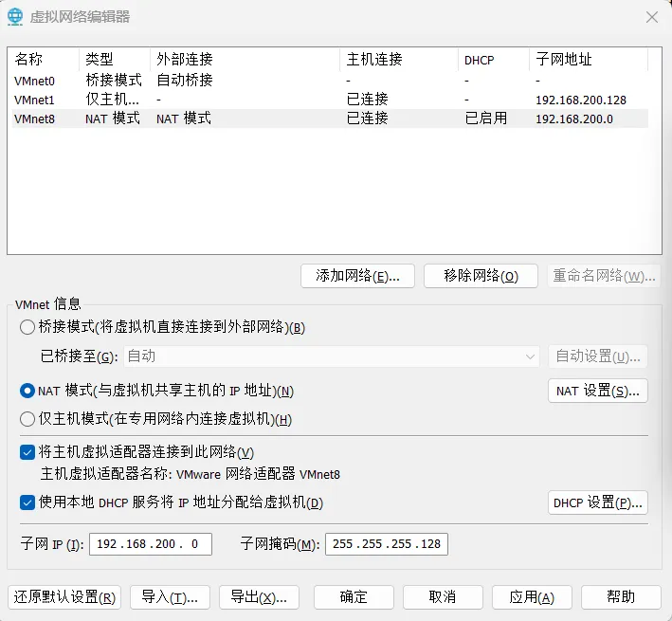Click 桥接模式 type cell in VMnet0 row
This screenshot has width=672, height=621.
(x=114, y=81)
